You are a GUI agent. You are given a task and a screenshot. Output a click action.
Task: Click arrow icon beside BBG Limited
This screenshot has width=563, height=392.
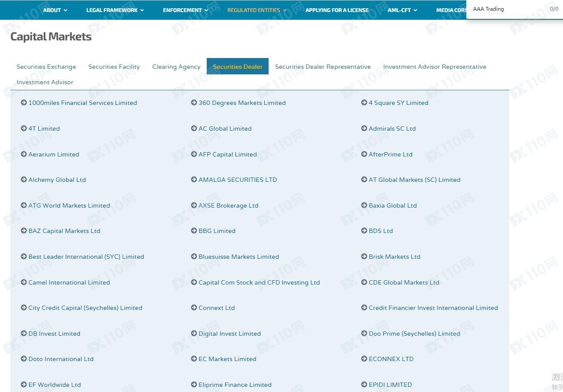click(194, 231)
